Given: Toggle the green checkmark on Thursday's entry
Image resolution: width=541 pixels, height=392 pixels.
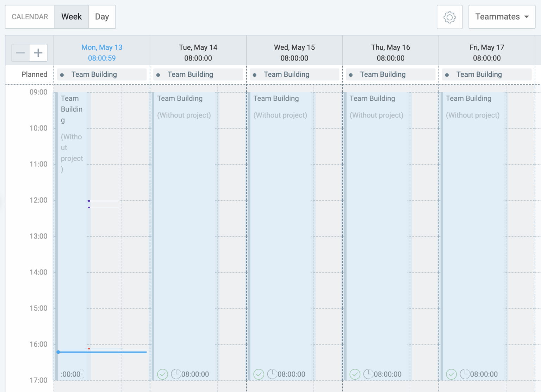Looking at the screenshot, I should point(355,374).
